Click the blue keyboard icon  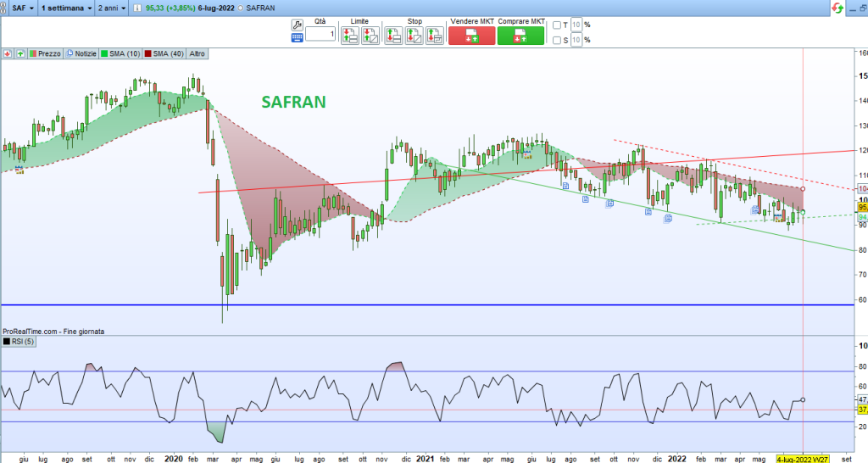[298, 37]
